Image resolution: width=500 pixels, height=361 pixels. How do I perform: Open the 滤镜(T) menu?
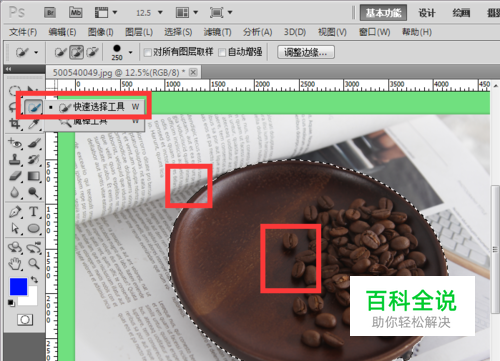[x=217, y=32]
